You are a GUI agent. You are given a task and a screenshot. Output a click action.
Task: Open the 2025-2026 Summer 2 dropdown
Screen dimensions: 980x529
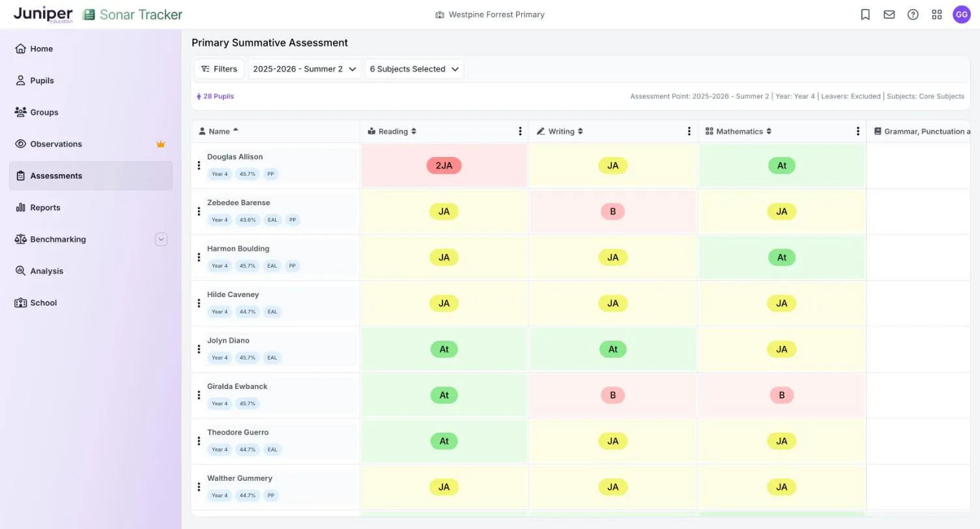pos(304,69)
